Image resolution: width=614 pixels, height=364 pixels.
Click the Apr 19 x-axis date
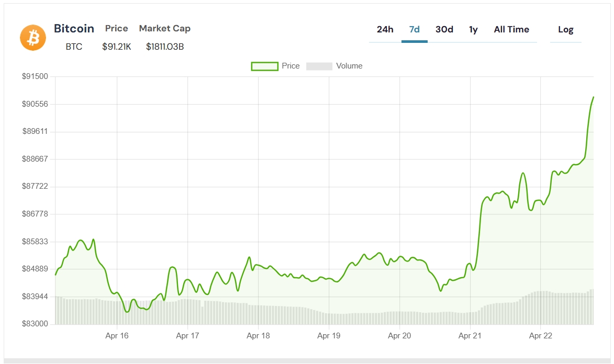[x=329, y=336]
